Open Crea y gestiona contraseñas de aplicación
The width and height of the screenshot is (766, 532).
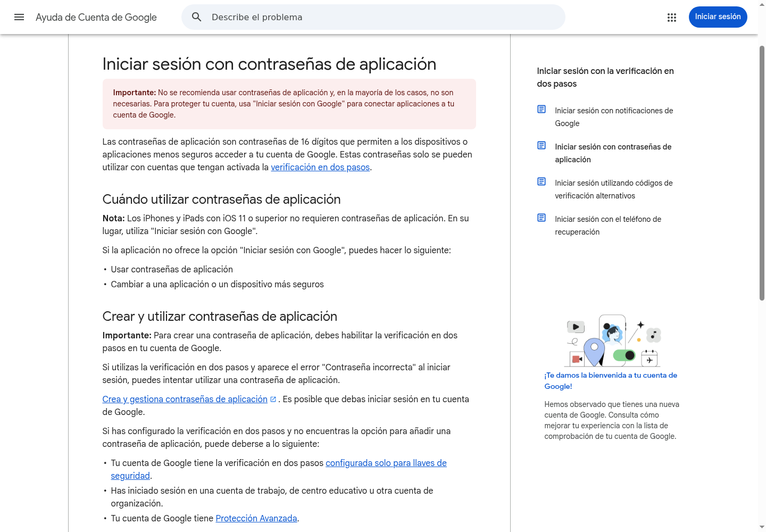[185, 399]
